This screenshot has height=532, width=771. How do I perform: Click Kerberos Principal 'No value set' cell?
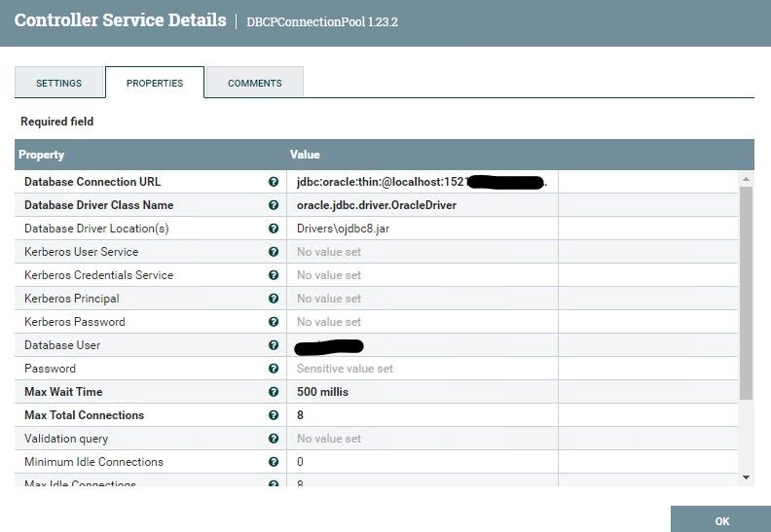click(x=422, y=299)
